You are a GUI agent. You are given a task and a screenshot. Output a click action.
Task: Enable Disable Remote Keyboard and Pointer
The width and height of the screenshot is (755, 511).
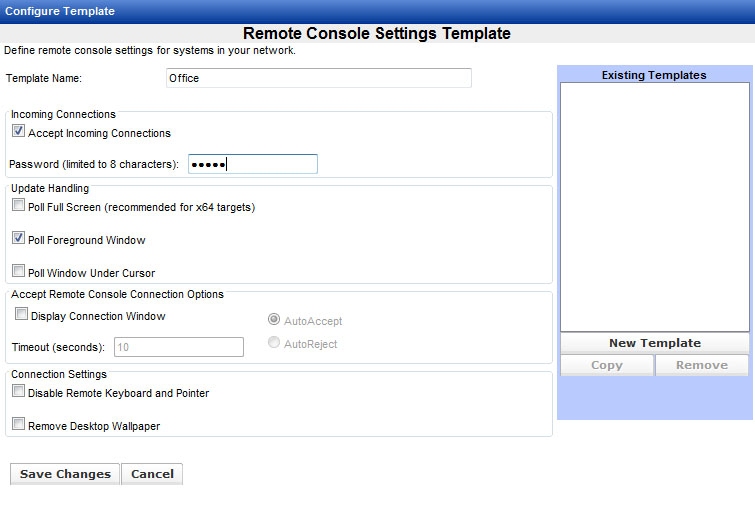[18, 393]
